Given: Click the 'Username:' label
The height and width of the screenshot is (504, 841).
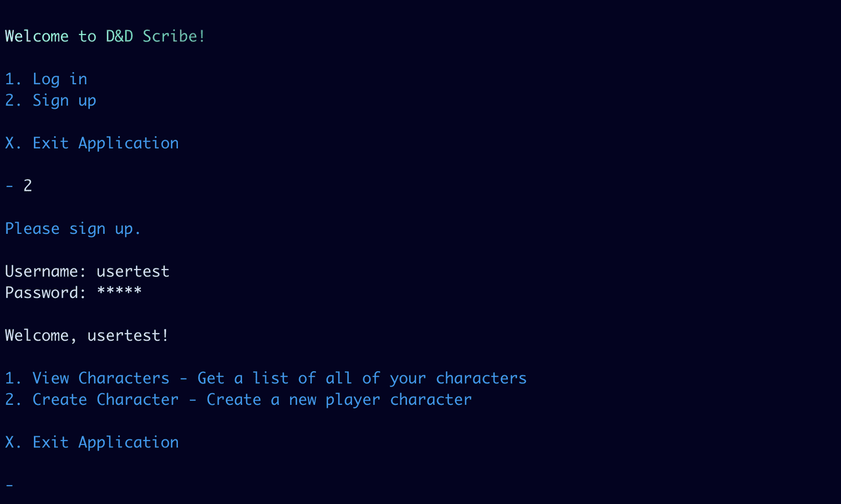Looking at the screenshot, I should click(46, 271).
